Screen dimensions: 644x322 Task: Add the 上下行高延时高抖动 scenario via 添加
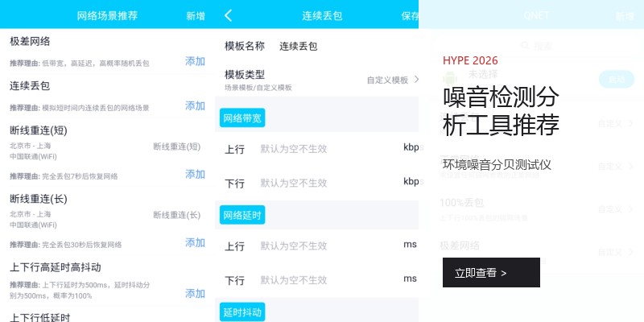(x=195, y=294)
